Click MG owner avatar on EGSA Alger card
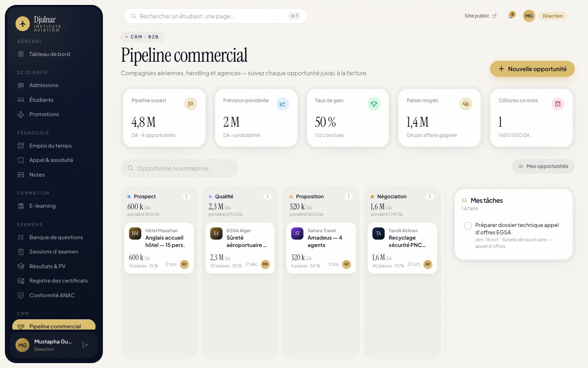588x368 pixels. pos(265,264)
